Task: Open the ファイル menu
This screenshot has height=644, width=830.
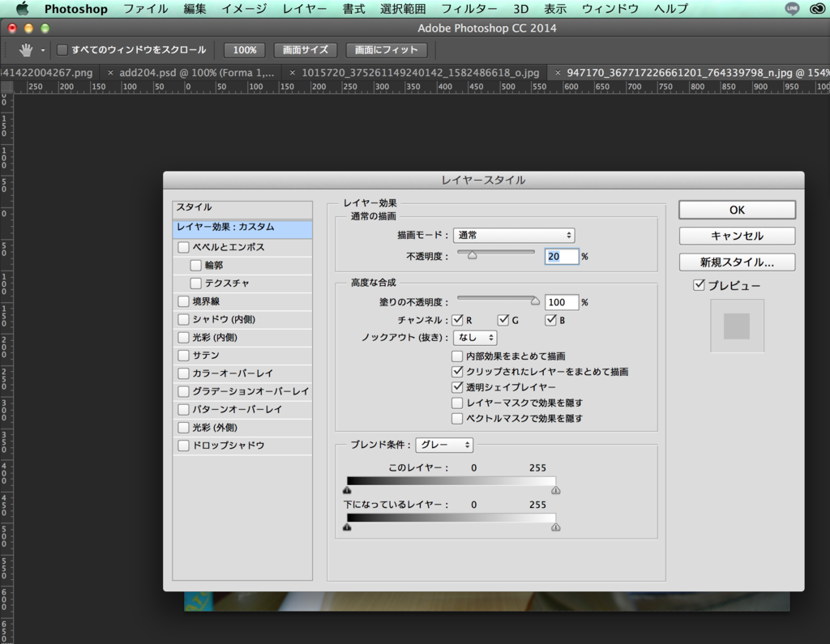Action: [146, 8]
